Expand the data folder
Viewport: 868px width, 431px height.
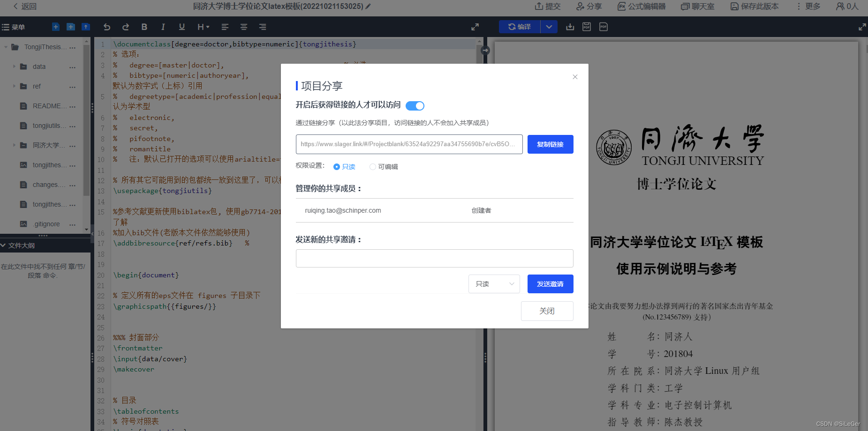pos(14,67)
